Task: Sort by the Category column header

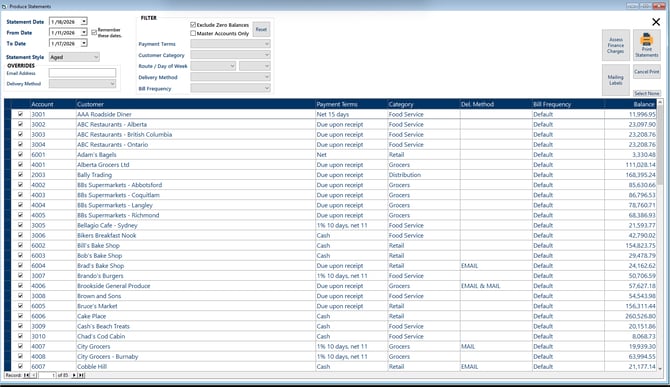Action: 423,104
